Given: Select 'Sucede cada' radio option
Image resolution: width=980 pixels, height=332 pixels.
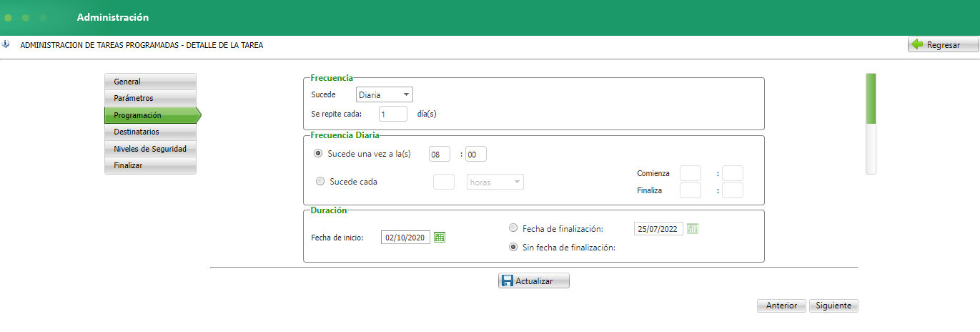Looking at the screenshot, I should tap(320, 182).
